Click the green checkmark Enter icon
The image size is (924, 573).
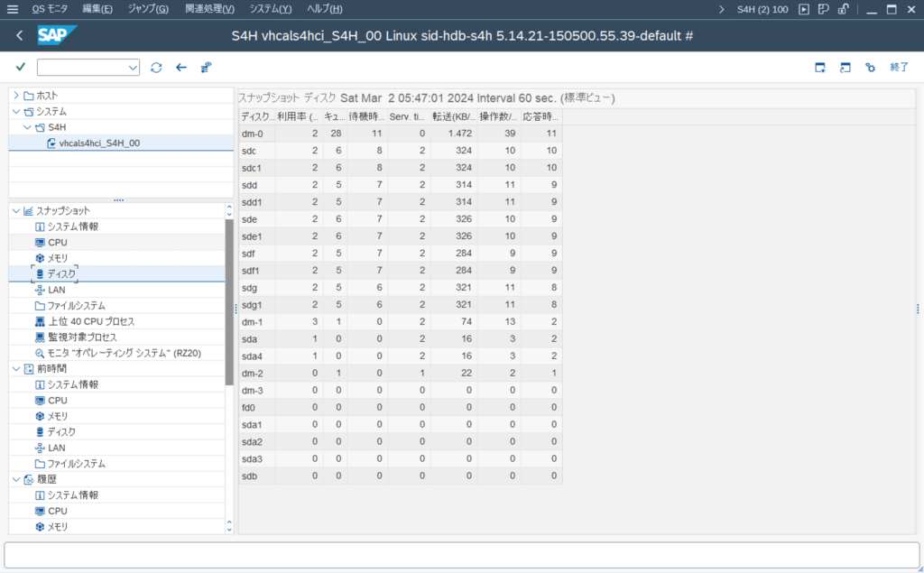pos(20,68)
